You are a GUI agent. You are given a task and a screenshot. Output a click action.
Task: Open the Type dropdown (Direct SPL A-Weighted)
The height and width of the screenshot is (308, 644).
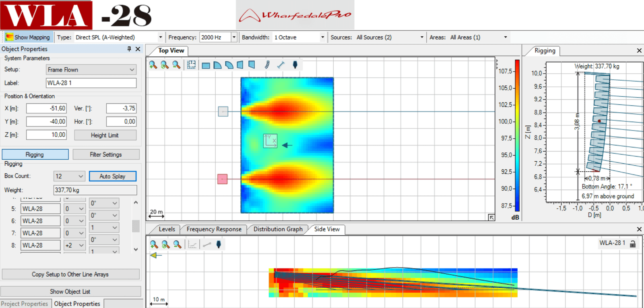coord(119,37)
